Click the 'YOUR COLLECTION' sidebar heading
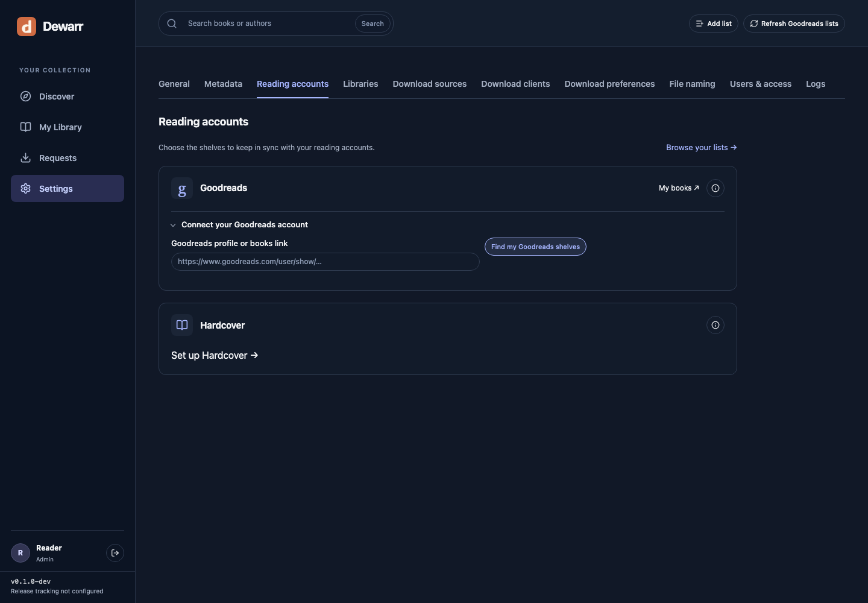 click(55, 71)
